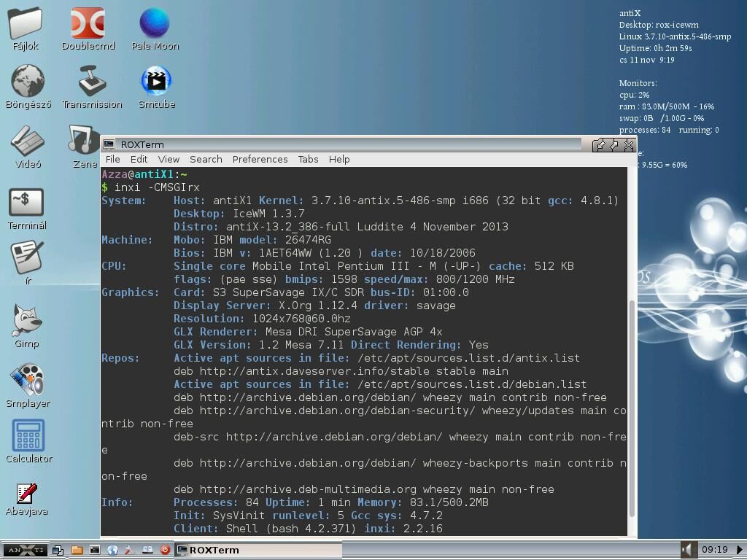Open the antiX start menu button
Screen dimensions: 747x560
[24, 550]
